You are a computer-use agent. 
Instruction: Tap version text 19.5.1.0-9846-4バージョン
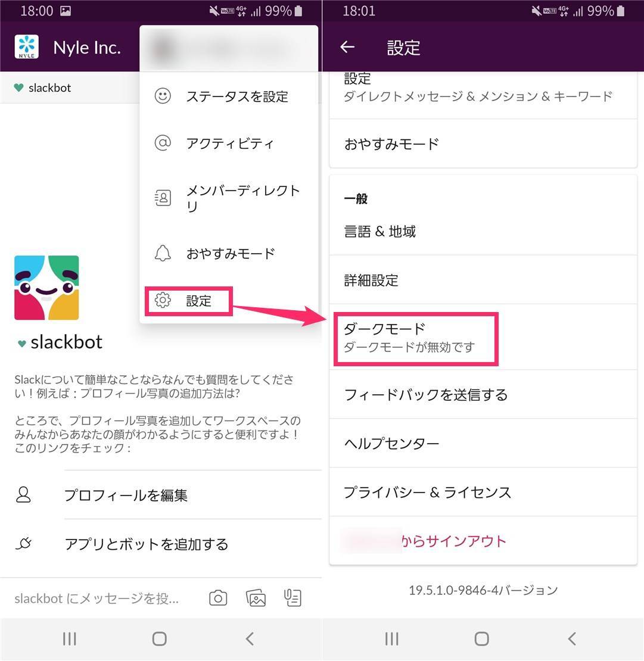pos(483,590)
